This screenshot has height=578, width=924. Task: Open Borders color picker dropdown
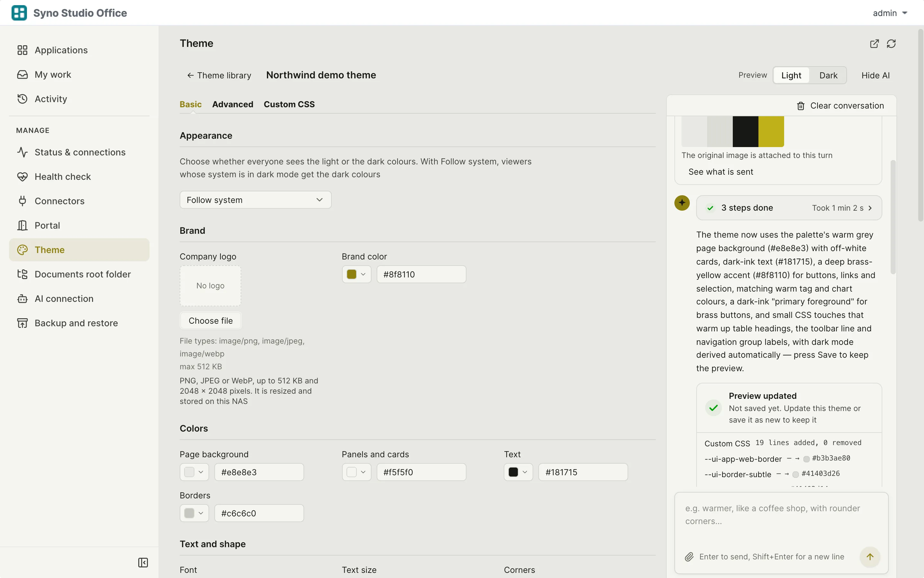pos(194,513)
